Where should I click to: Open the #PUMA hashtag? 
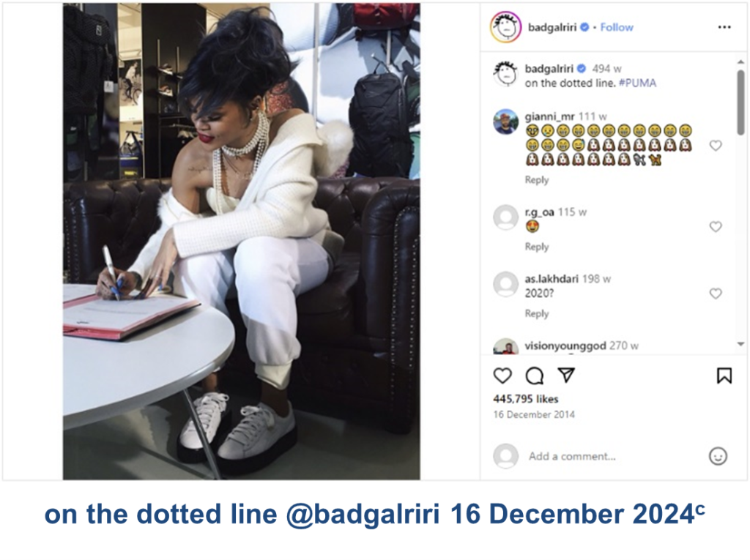637,83
